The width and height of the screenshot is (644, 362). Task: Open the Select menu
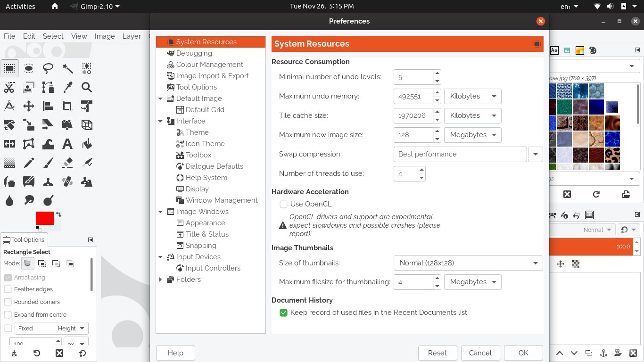click(53, 36)
